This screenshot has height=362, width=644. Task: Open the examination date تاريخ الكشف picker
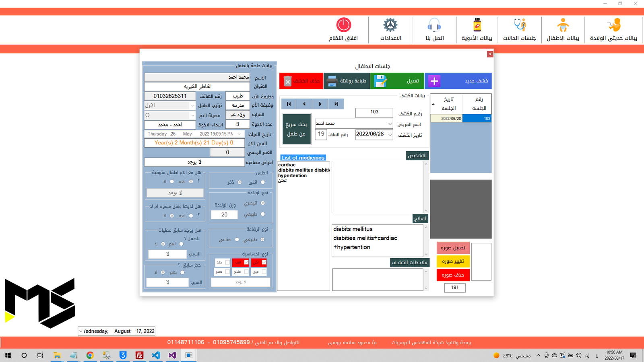pyautogui.click(x=390, y=135)
